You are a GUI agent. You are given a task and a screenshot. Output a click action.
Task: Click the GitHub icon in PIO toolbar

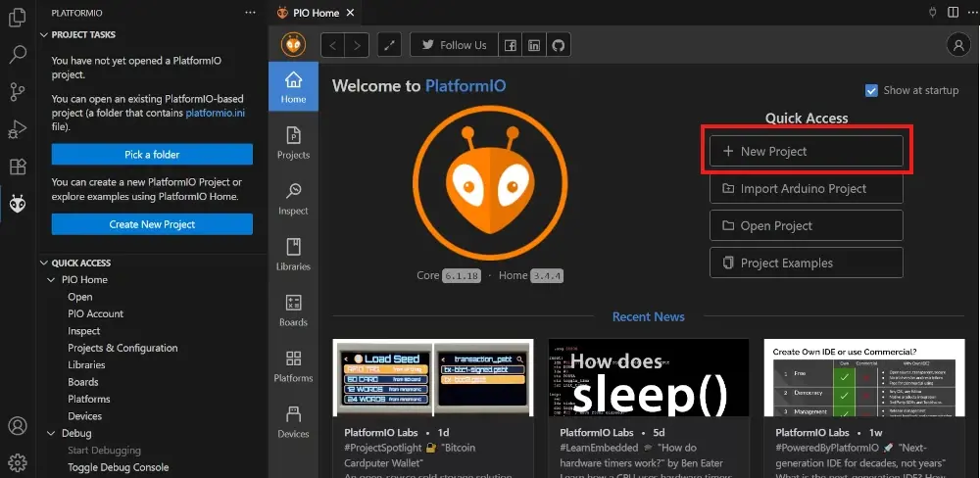pos(559,45)
